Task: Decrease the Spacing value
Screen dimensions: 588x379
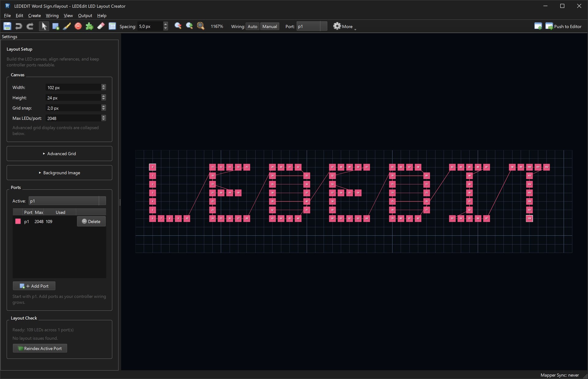Action: pyautogui.click(x=166, y=28)
